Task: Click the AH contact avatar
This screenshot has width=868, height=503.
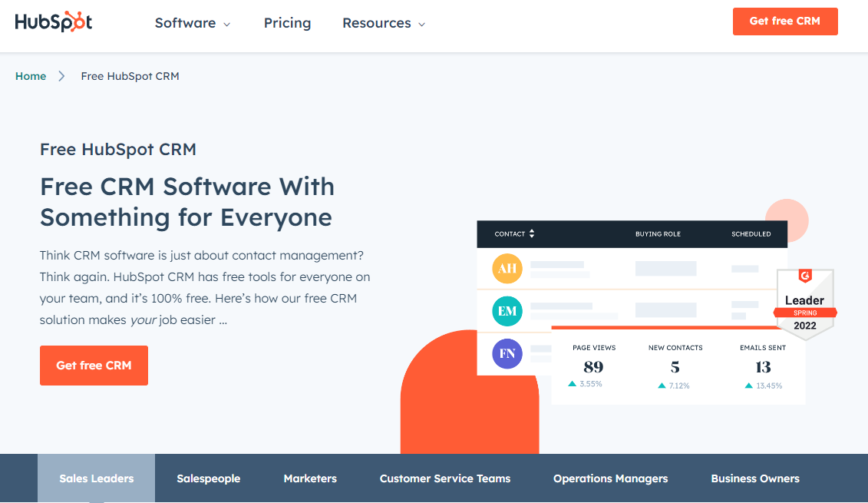Action: (507, 269)
